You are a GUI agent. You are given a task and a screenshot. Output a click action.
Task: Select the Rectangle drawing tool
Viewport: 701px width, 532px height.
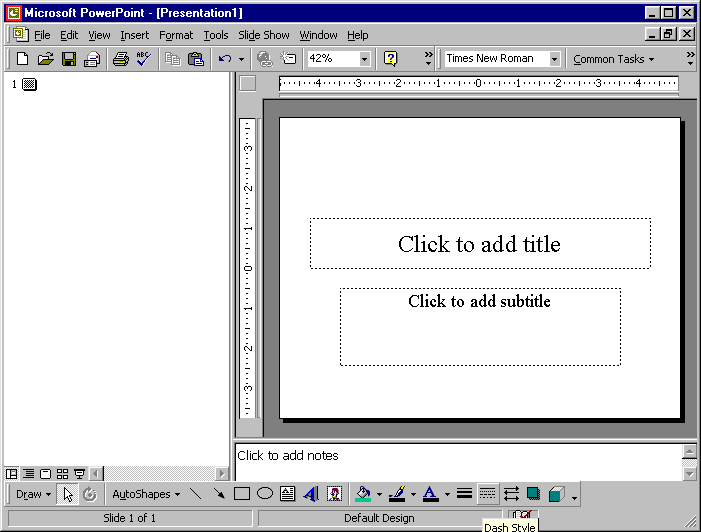242,494
